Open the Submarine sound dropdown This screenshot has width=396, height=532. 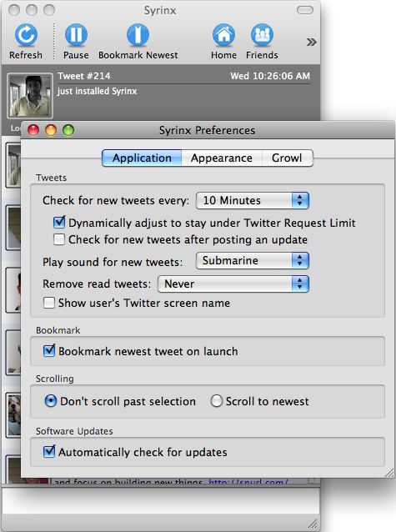click(253, 260)
